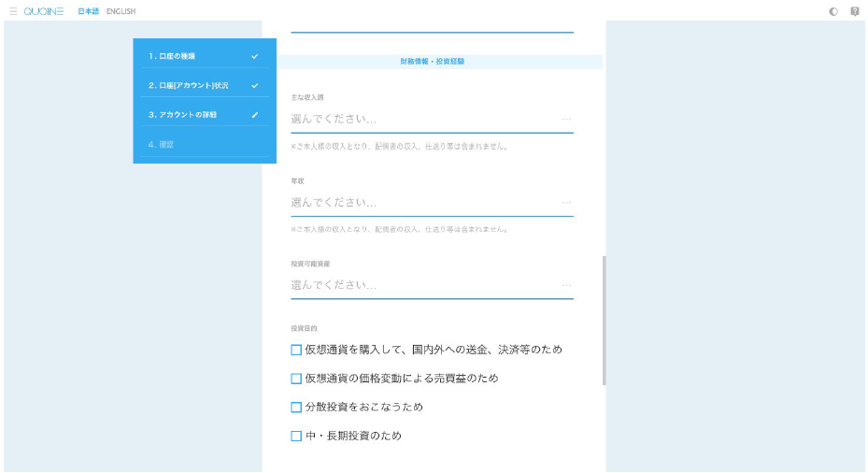The width and height of the screenshot is (868, 473).
Task: Click the 投資目的 label
Action: 304,328
